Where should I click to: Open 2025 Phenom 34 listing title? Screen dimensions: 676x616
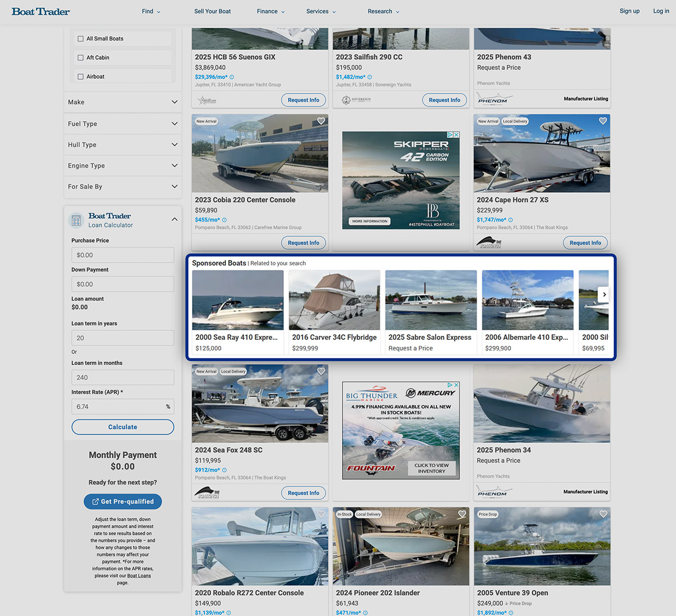(x=504, y=450)
